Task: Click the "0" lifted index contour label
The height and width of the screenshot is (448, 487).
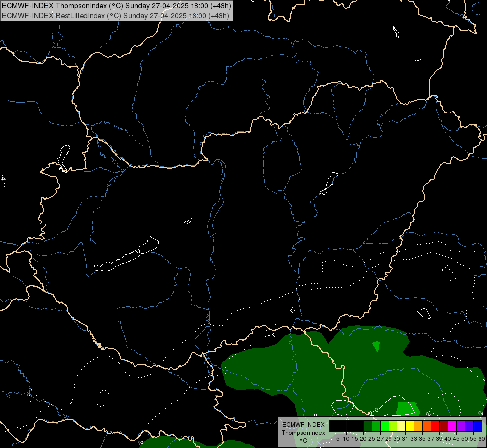Action: click(376, 410)
